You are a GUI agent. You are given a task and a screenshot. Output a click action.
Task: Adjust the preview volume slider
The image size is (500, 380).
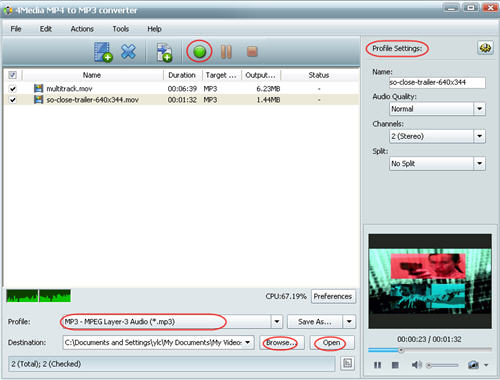[442, 365]
